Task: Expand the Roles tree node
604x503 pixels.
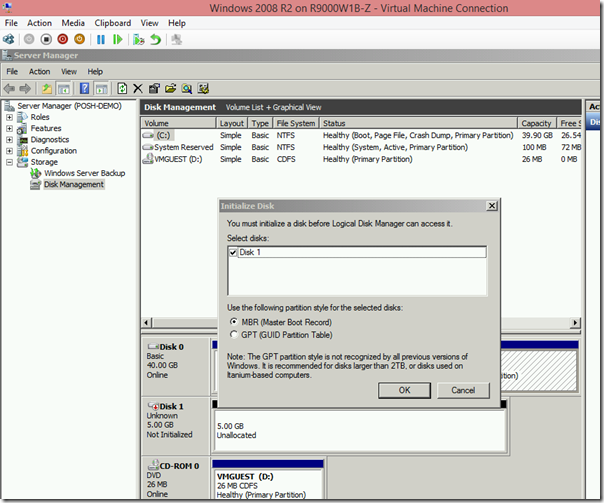Action: pyautogui.click(x=9, y=117)
